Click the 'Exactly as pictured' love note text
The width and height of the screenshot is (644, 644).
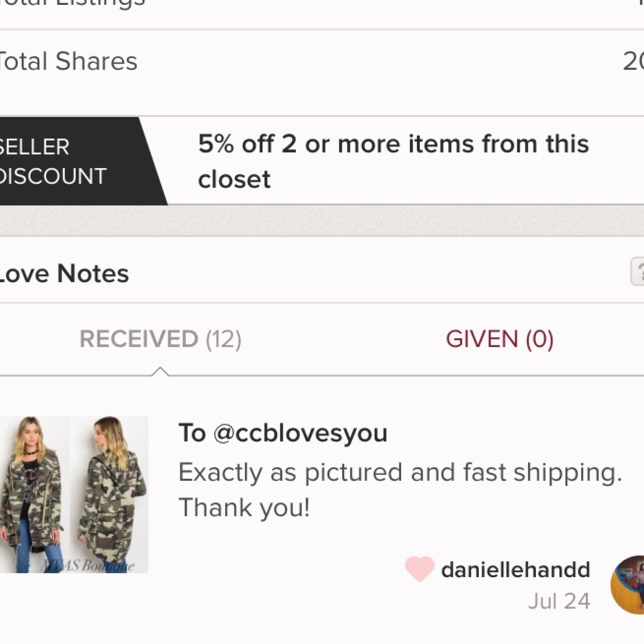click(399, 473)
